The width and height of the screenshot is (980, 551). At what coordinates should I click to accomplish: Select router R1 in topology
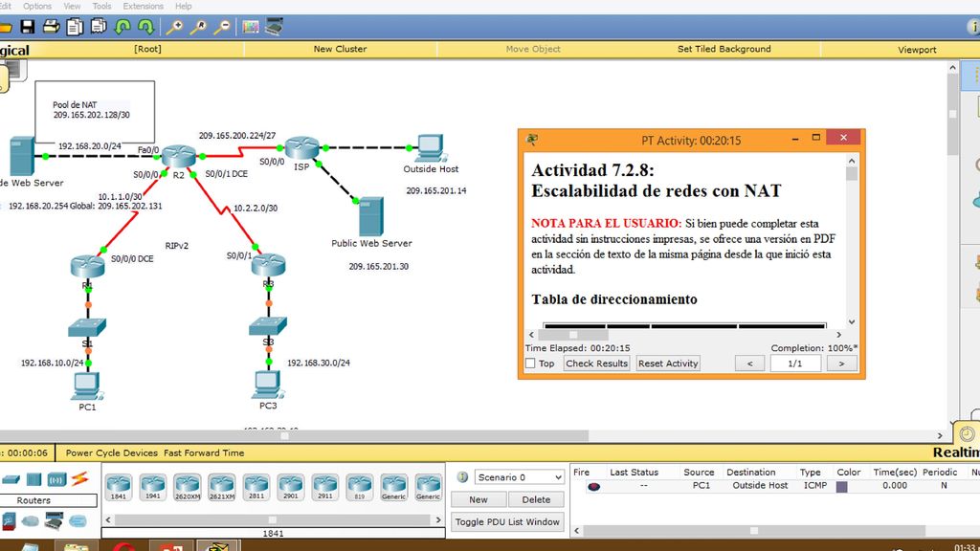click(x=87, y=266)
